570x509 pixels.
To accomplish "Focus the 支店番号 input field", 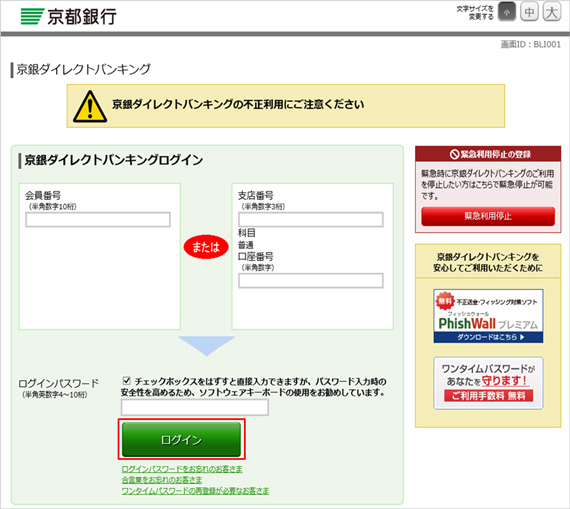I will coord(311,220).
